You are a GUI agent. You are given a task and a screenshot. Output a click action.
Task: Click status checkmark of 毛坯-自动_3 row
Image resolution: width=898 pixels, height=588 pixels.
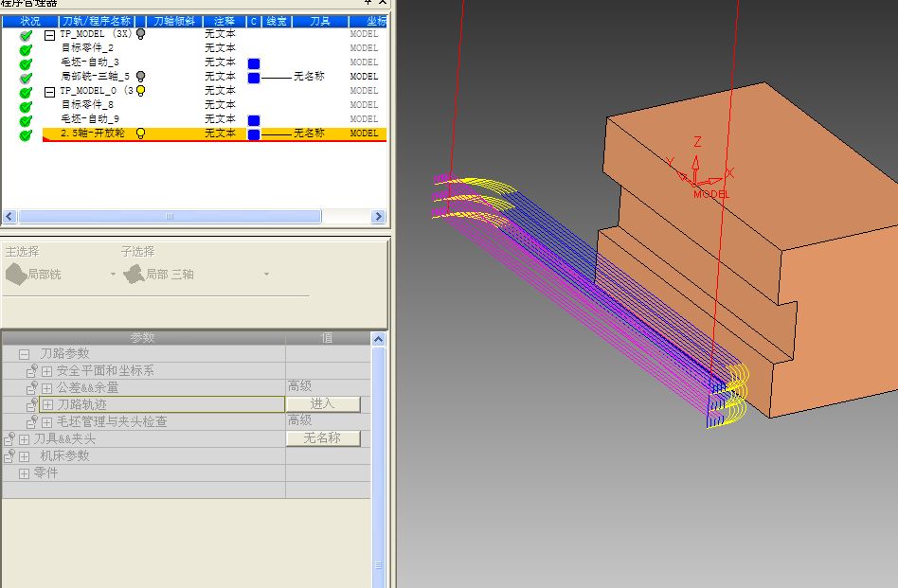26,64
